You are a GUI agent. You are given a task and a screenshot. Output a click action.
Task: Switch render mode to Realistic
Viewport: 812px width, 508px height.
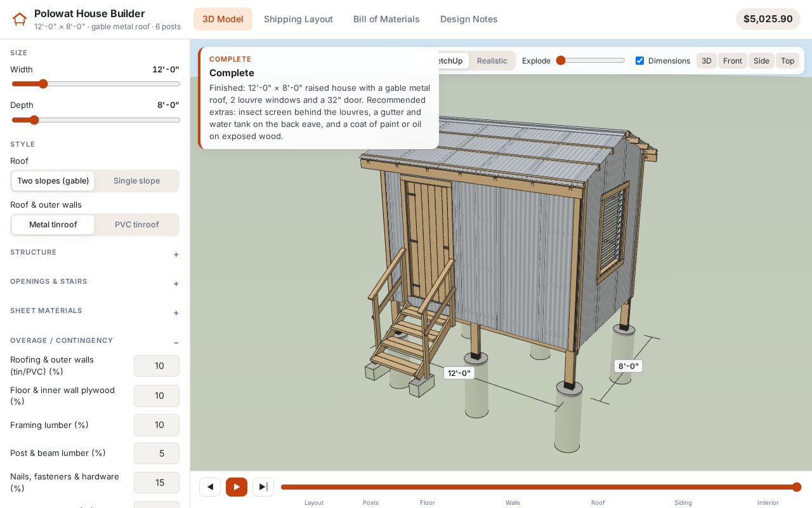(x=492, y=61)
